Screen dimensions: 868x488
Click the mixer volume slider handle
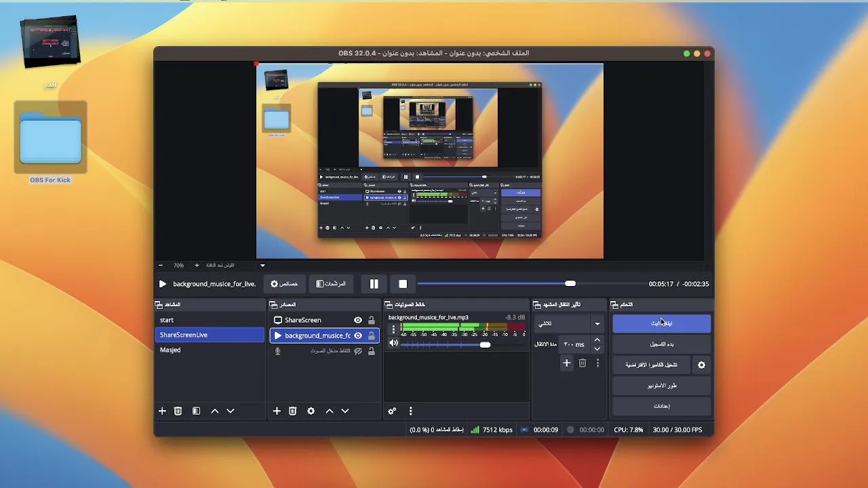click(x=485, y=344)
